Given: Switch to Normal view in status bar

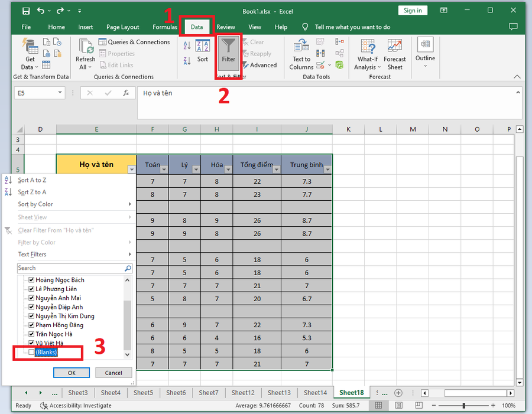Looking at the screenshot, I should [x=378, y=405].
